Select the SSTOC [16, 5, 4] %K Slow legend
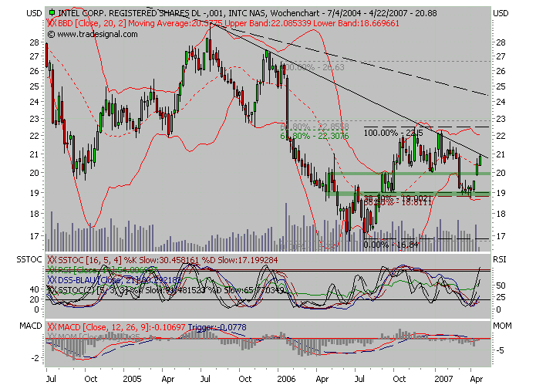This screenshot has height=392, width=536. coord(168,260)
